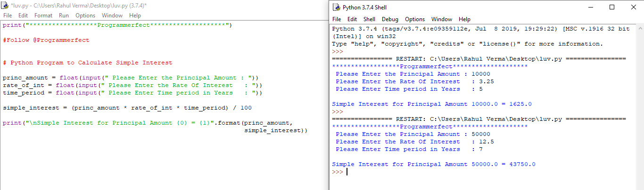Screen dimensions: 644x190
Task: Click the shell line with principal 10000
Action: tap(413, 74)
